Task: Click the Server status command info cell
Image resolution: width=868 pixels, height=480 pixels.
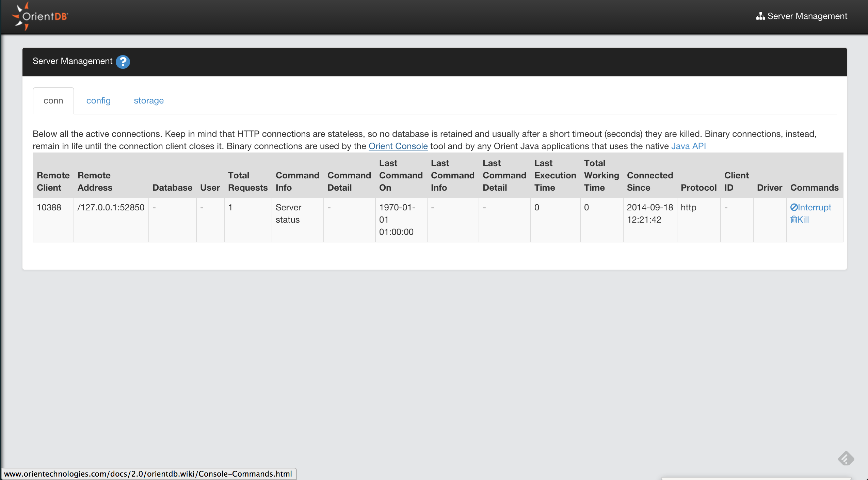Action: click(x=288, y=213)
